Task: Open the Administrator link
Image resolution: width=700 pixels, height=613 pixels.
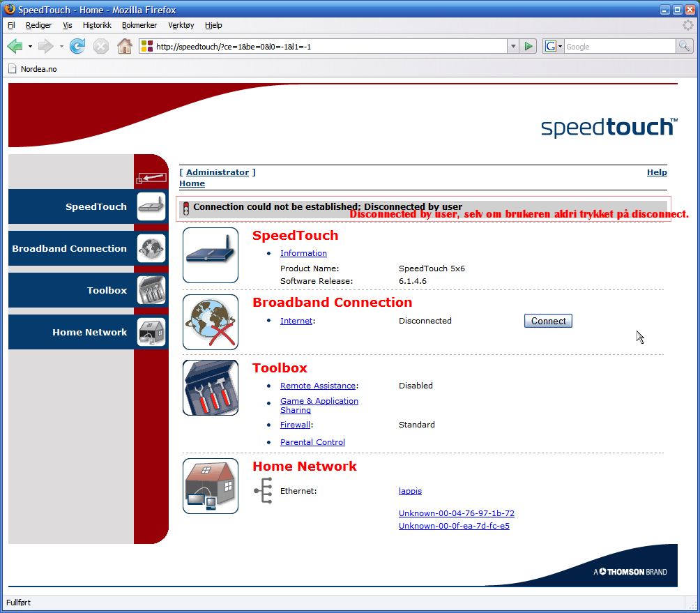Action: pyautogui.click(x=218, y=172)
